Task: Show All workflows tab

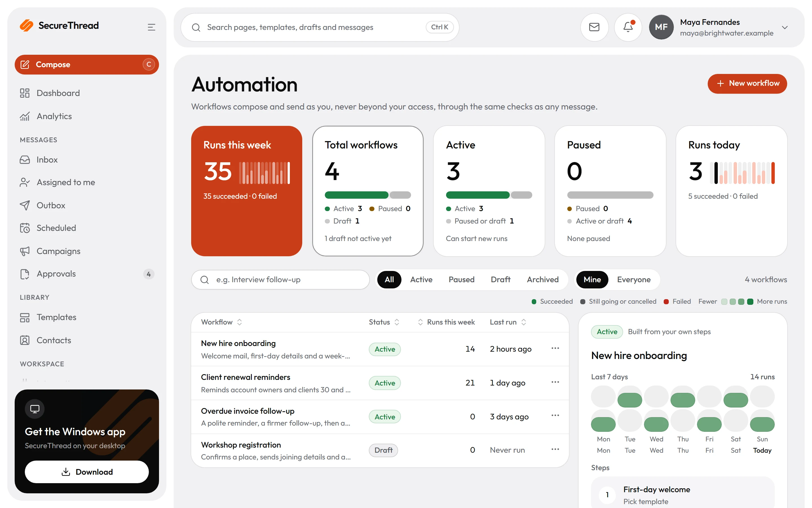Action: [389, 279]
